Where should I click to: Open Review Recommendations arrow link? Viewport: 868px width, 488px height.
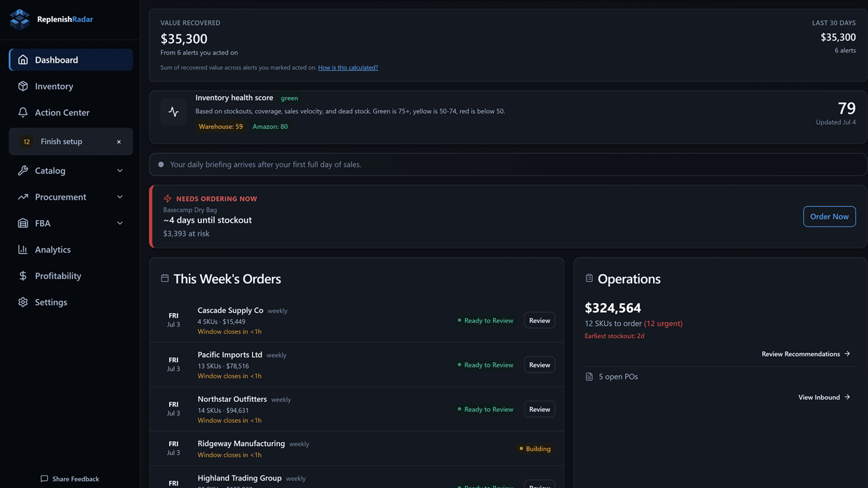[x=806, y=354]
